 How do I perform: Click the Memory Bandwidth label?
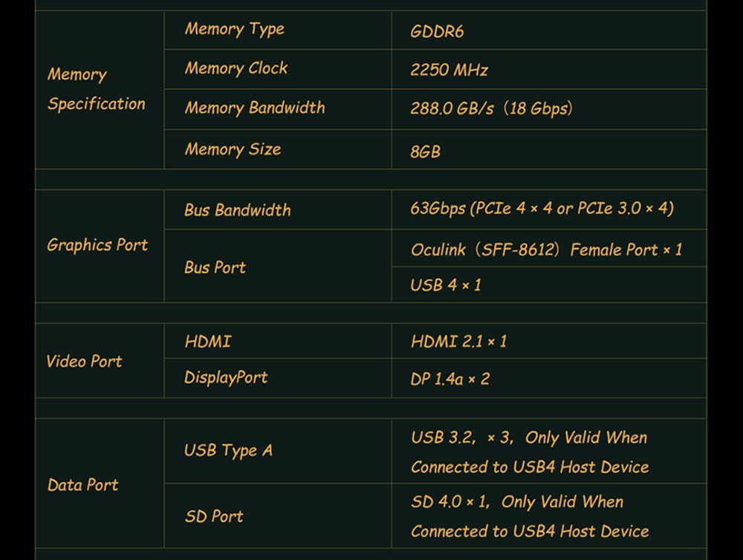(254, 108)
